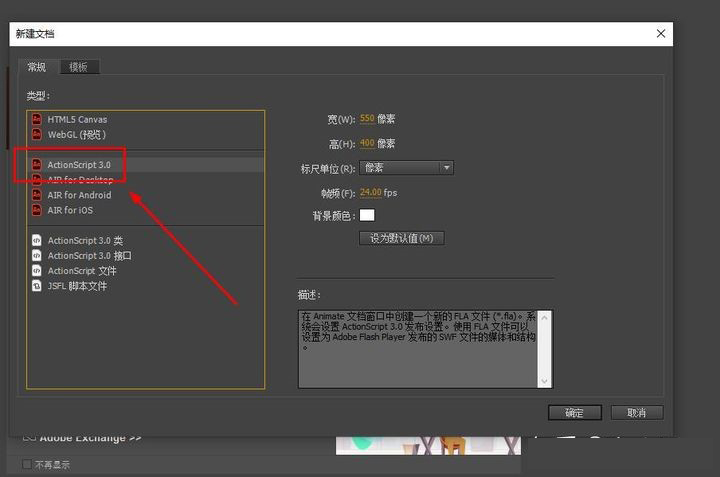Select ActionScript 文件 entry
Screen dimensions: 720x477
click(x=146, y=270)
